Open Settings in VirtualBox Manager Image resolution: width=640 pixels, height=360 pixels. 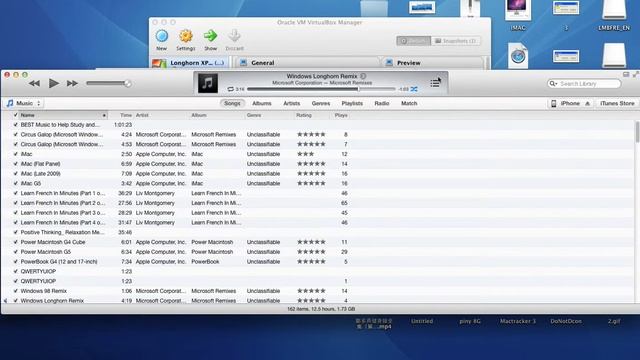pyautogui.click(x=186, y=40)
